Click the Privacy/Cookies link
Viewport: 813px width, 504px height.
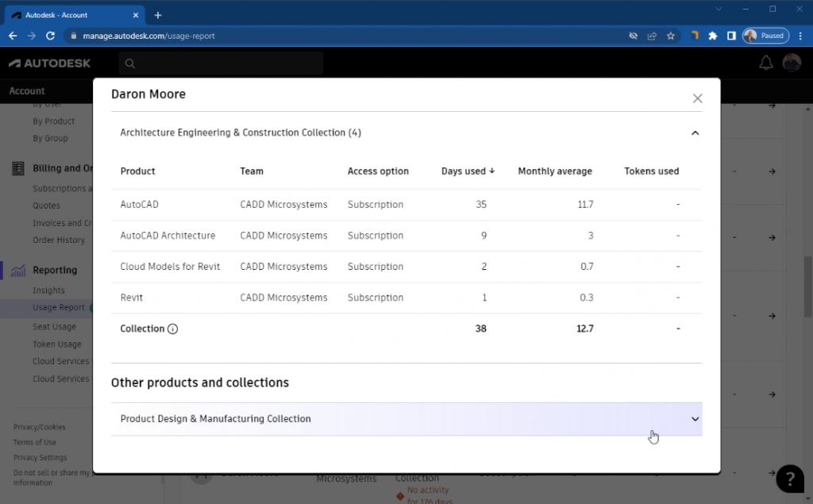(40, 427)
